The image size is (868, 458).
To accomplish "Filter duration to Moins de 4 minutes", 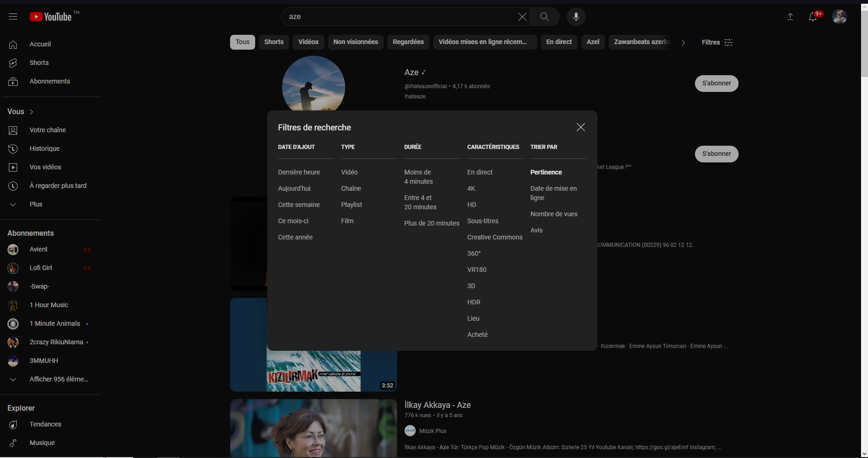I will [418, 177].
